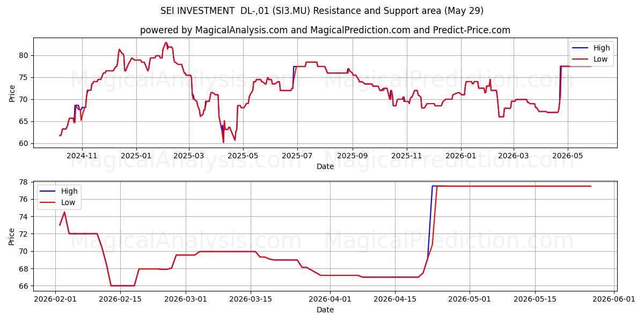Click the '2026-02-01' tick label on the bottom chart
Viewport: 644px width, 322px height.
55,299
